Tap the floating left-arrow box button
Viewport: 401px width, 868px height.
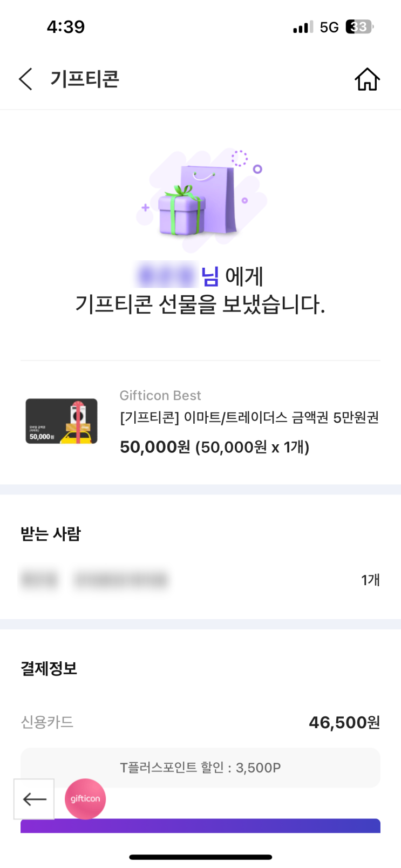34,799
